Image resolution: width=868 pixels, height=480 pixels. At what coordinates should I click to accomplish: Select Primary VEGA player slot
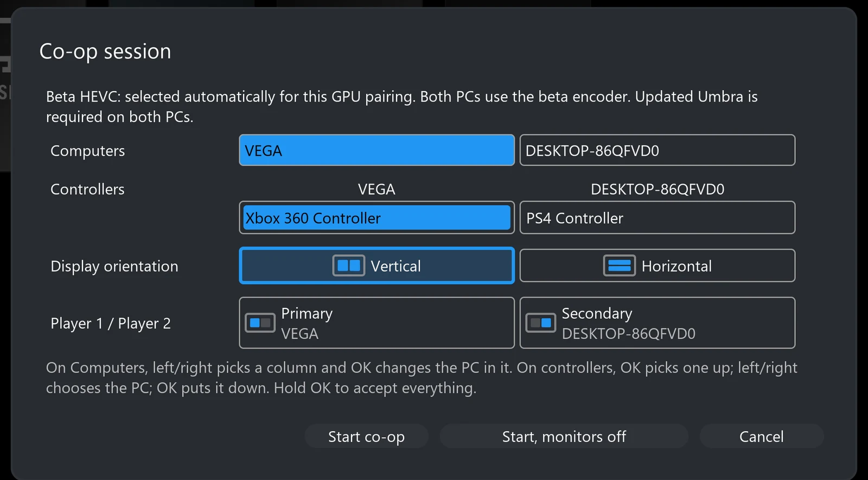(376, 323)
